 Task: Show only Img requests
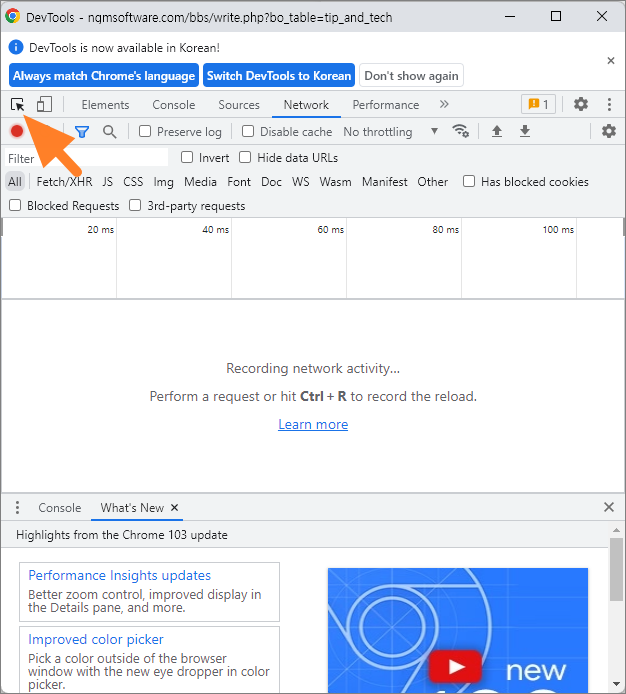point(163,182)
